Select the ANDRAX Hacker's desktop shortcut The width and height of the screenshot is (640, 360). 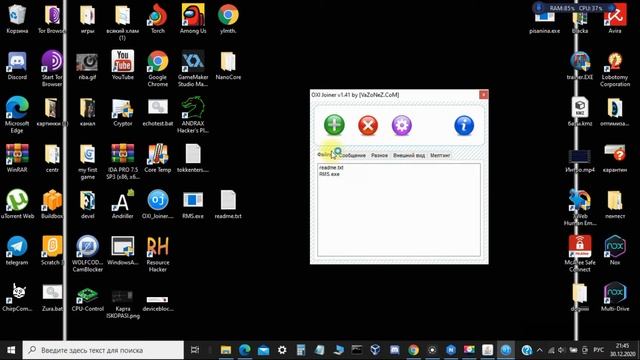pyautogui.click(x=193, y=115)
